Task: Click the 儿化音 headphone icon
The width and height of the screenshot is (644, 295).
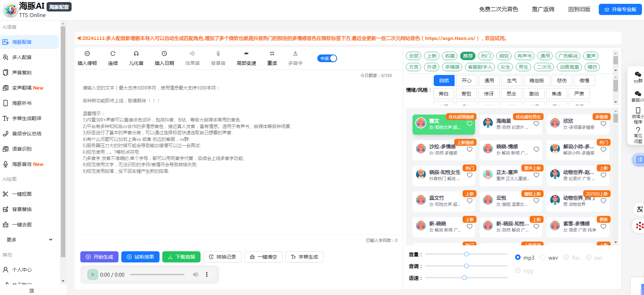Action: 136,53
